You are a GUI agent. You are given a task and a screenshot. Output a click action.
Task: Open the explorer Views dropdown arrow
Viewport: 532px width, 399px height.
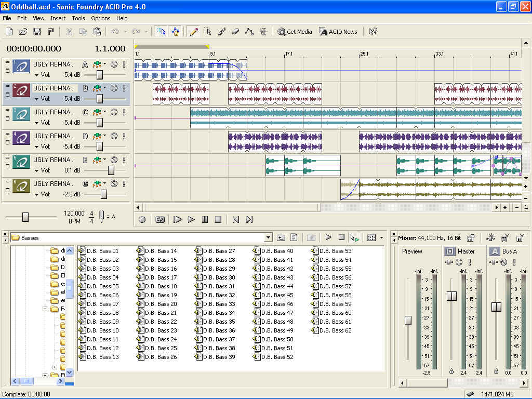click(x=382, y=238)
